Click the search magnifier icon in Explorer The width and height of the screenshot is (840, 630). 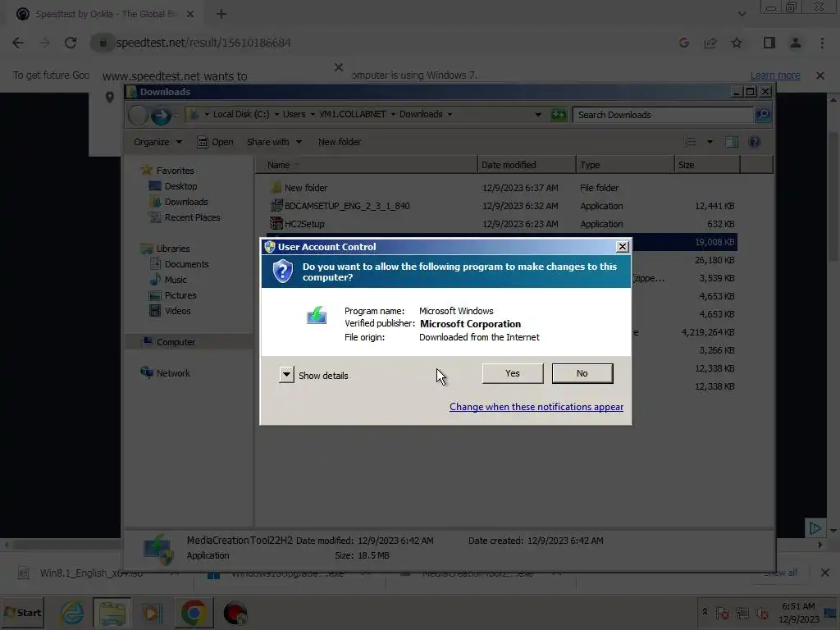pos(763,115)
